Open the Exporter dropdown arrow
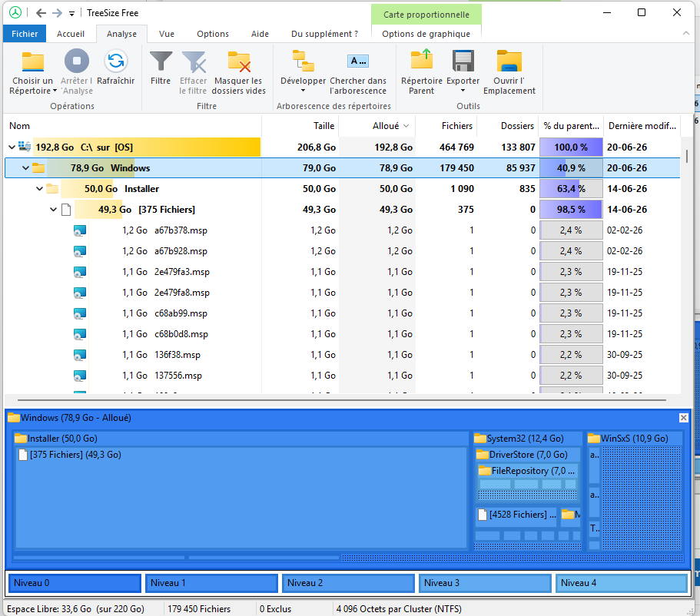 tap(463, 91)
